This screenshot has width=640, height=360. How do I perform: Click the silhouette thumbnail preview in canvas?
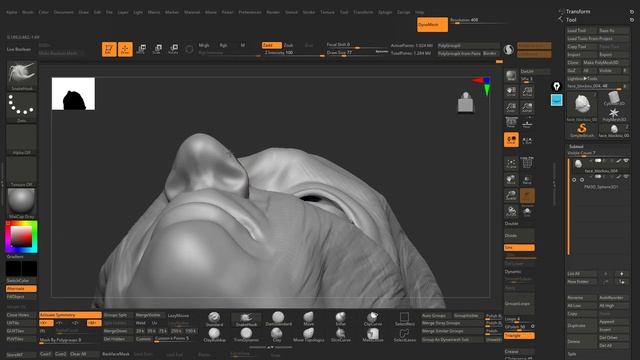point(73,93)
